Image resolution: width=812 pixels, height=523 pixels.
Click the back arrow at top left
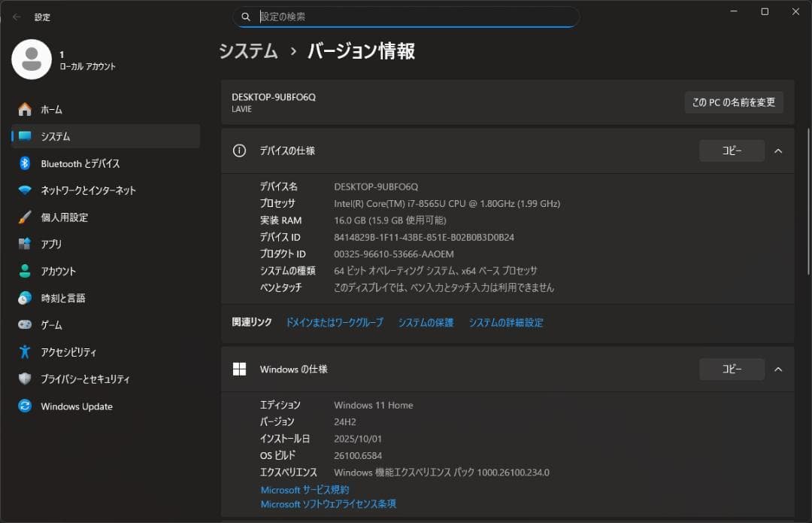[x=16, y=17]
